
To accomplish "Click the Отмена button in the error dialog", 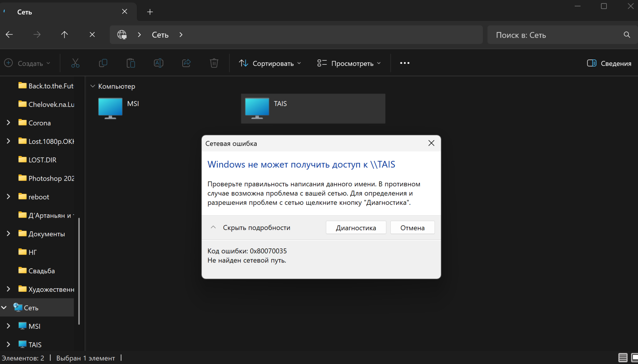I will pos(412,227).
